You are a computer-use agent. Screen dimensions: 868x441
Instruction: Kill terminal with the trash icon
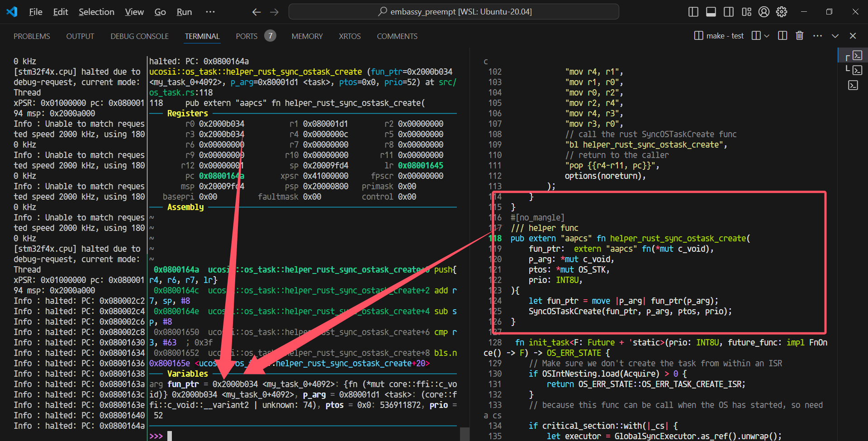(800, 36)
